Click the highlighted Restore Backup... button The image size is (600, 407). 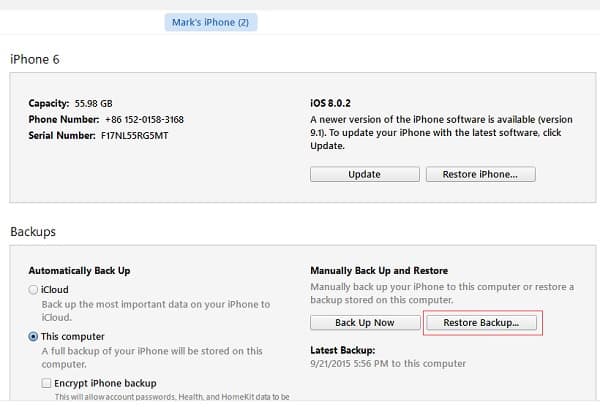481,322
